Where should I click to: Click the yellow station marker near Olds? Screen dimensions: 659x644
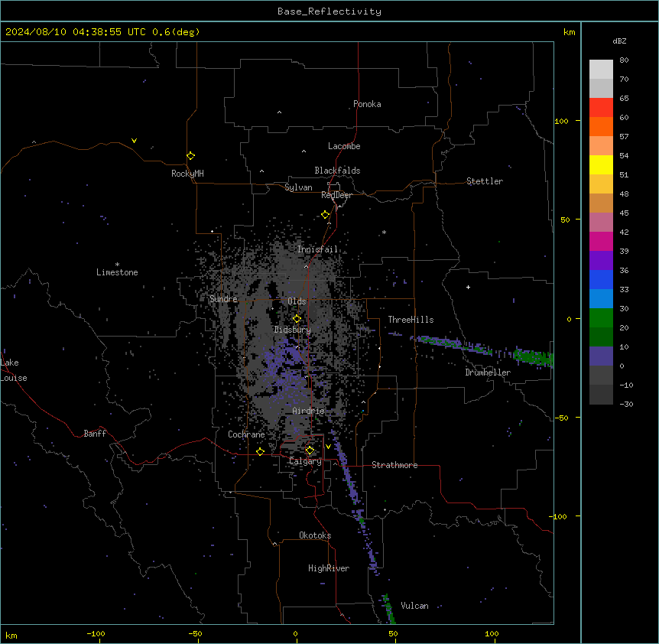(x=297, y=318)
